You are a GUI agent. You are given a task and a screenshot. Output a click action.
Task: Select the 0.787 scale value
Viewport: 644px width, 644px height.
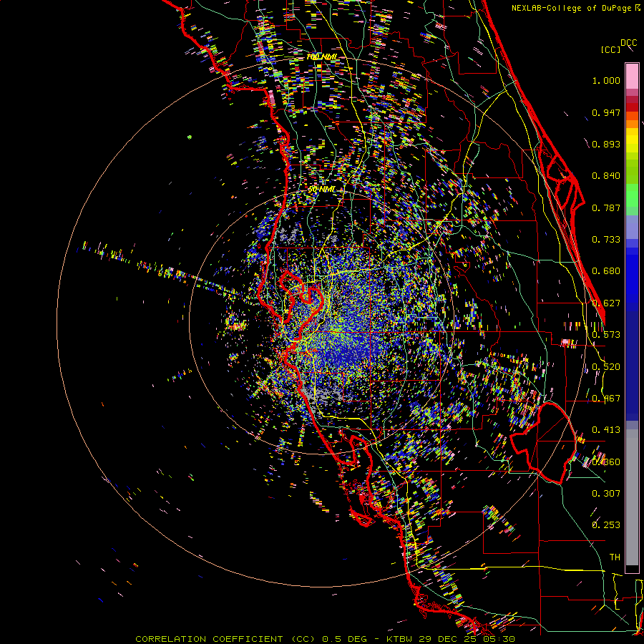(x=606, y=208)
